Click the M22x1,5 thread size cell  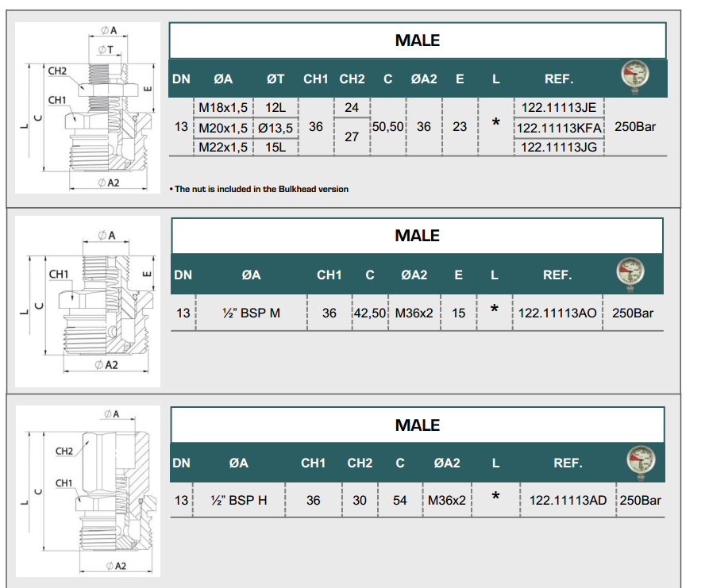[224, 147]
